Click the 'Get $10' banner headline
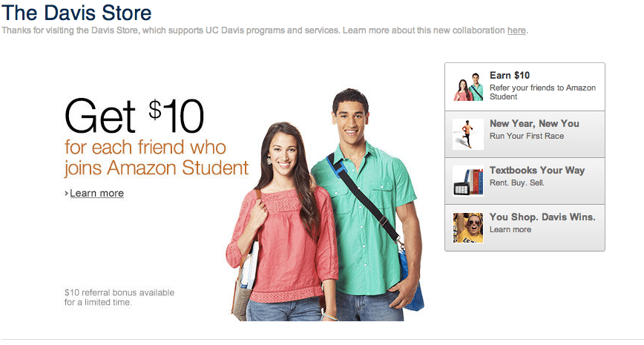 point(134,116)
